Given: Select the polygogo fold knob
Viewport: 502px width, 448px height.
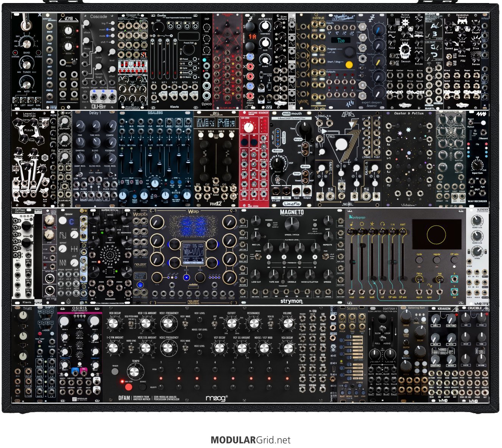Looking at the screenshot, I should pos(440,279).
